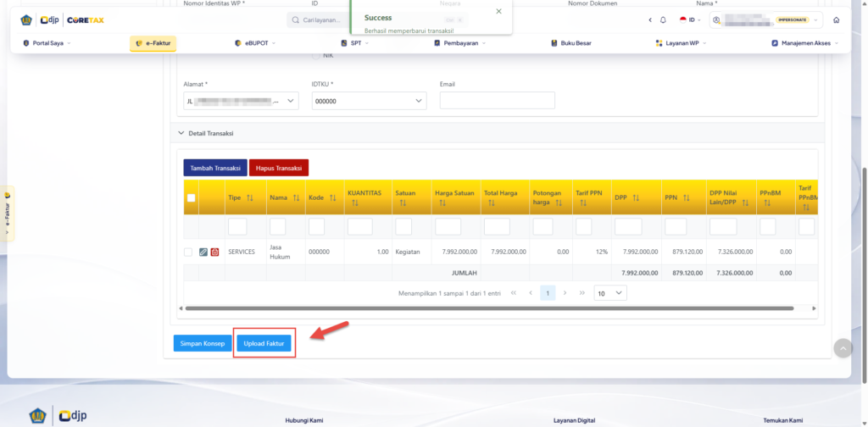Click the Email input field
This screenshot has width=868, height=427.
[x=497, y=101]
